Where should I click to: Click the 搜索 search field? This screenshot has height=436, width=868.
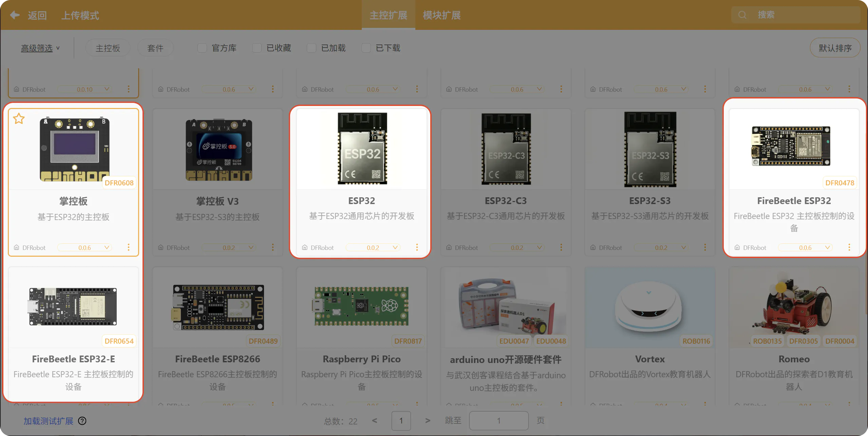click(x=796, y=15)
